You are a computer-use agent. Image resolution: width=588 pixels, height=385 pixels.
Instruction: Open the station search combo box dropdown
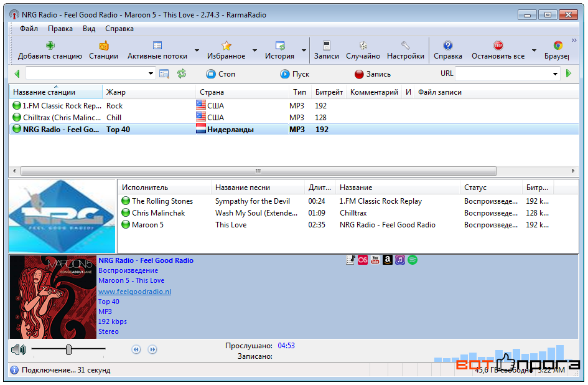tap(151, 74)
